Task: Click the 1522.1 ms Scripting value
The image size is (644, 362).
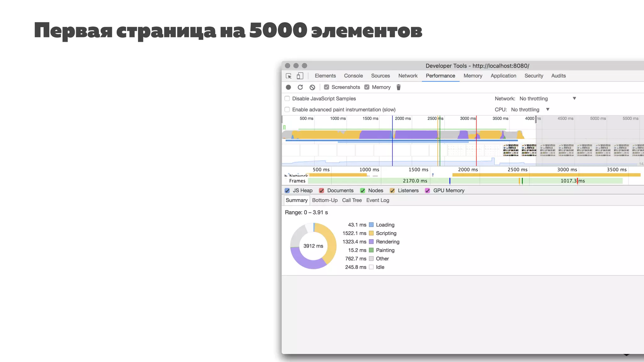Action: click(x=354, y=233)
